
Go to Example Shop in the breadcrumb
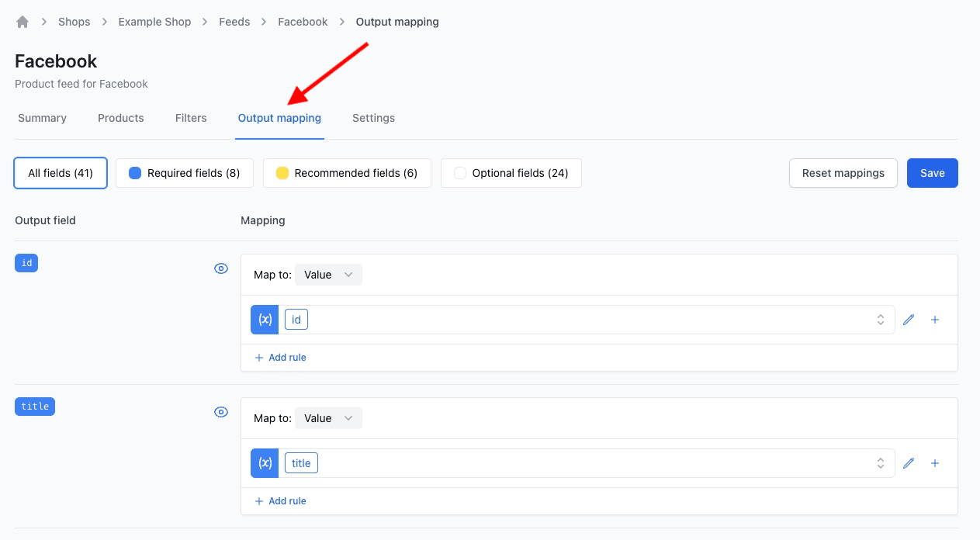pos(154,22)
